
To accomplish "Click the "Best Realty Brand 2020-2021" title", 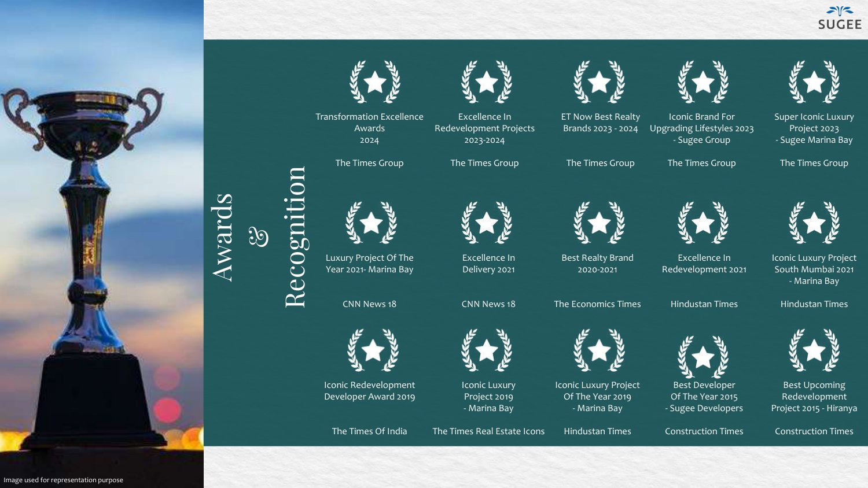I will [597, 264].
